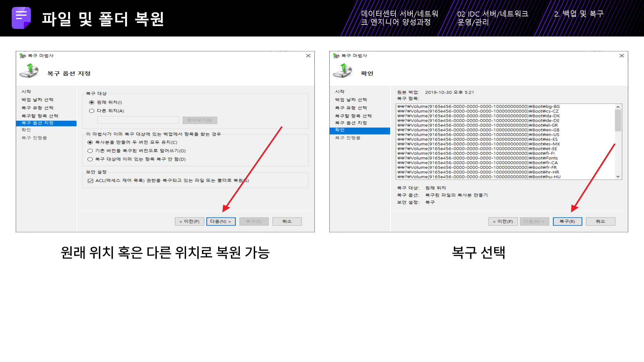Click the alternate location path input field
Image resolution: width=644 pixels, height=362 pixels.
tap(138, 120)
